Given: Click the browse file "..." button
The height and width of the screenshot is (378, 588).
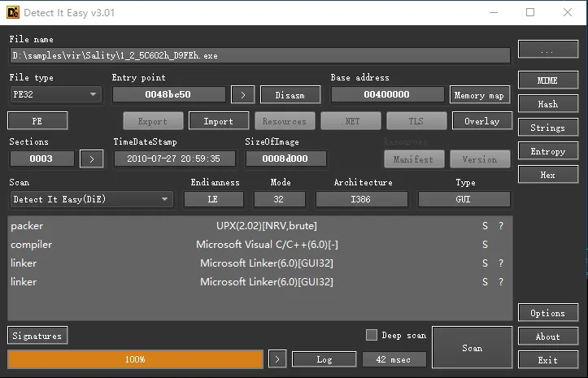Looking at the screenshot, I should pos(547,50).
